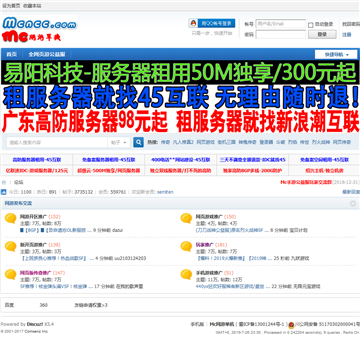Focus the username input field
This screenshot has width=360, height=360.
click(281, 24)
